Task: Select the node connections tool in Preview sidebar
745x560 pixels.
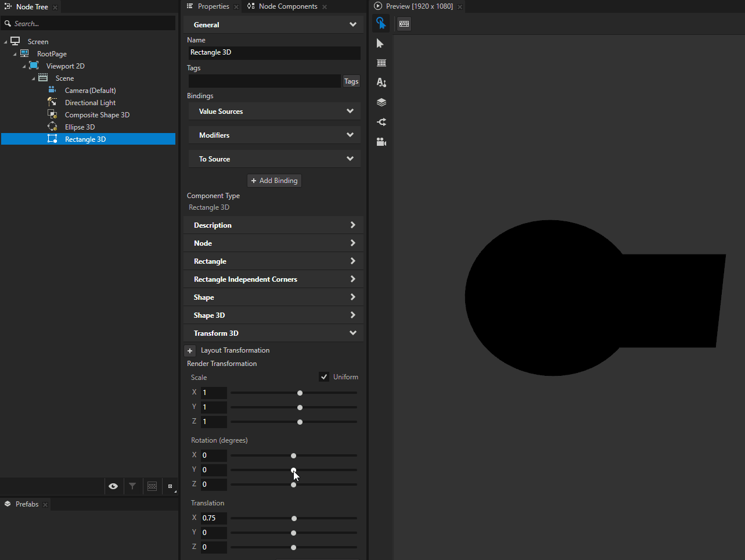Action: [x=381, y=122]
